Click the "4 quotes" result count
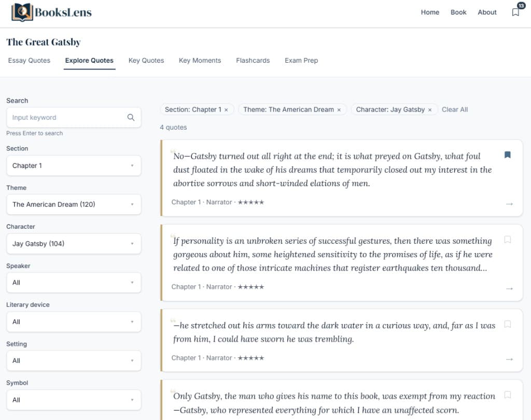 pyautogui.click(x=173, y=128)
